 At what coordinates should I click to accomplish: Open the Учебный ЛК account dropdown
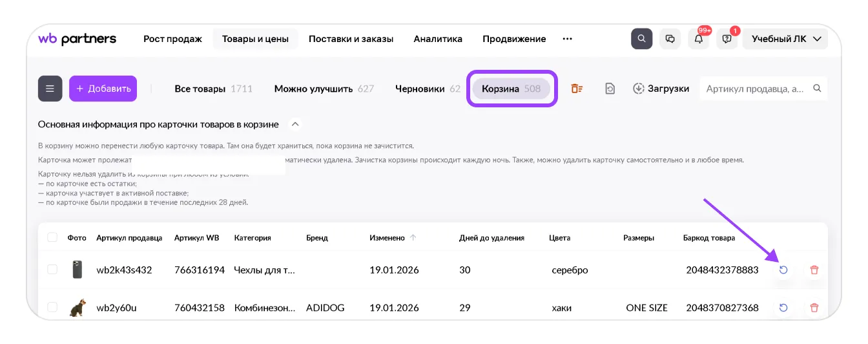(x=785, y=39)
